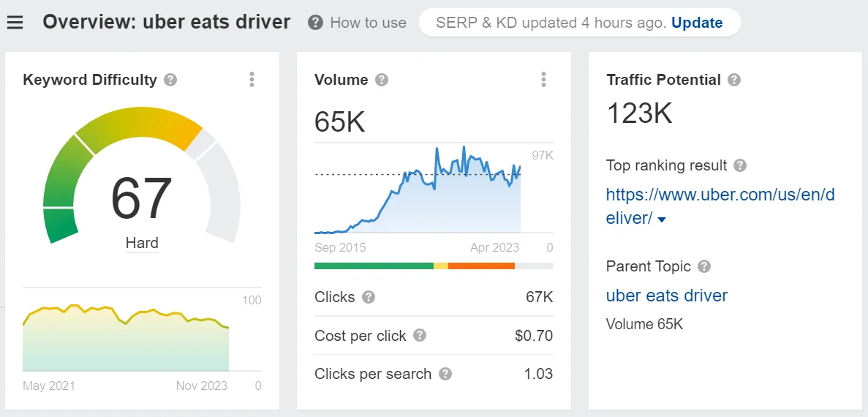Open the uber eats driver parent topic link

[667, 295]
